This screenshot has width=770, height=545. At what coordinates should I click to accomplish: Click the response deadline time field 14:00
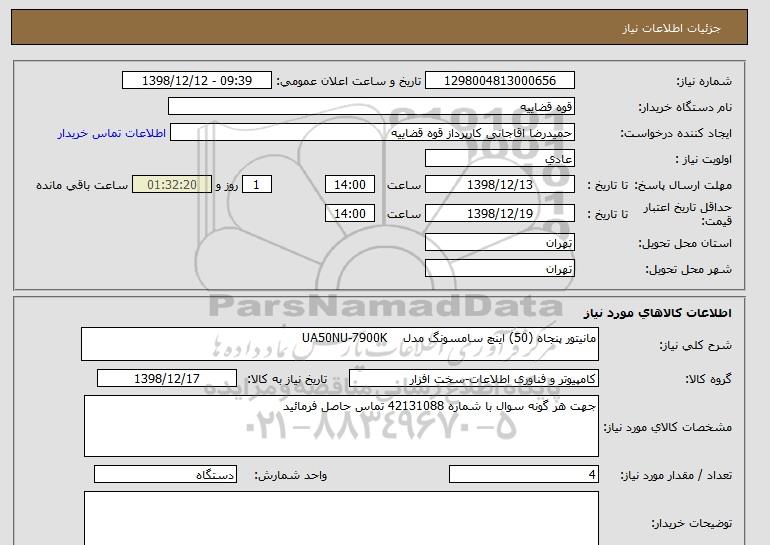point(350,185)
